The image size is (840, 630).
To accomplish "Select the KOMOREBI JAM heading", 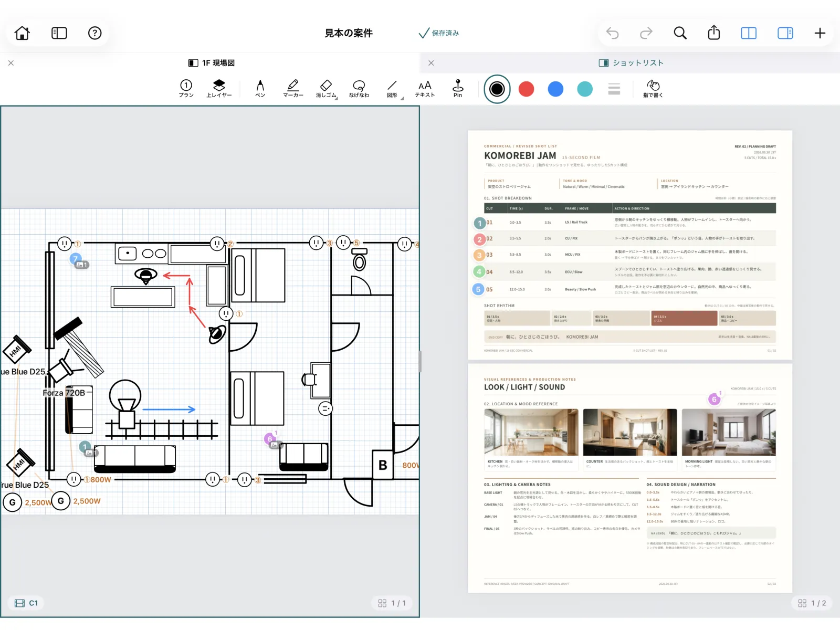I will [x=520, y=156].
